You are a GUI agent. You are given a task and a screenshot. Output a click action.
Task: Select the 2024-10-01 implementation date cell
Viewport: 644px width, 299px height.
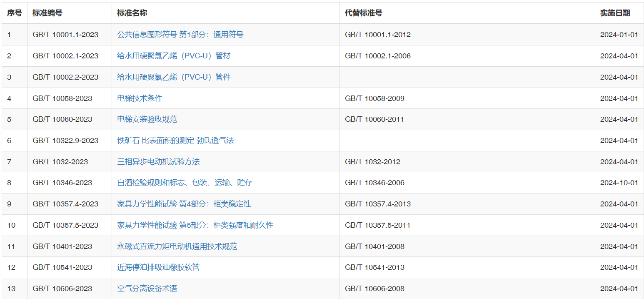[x=619, y=183]
